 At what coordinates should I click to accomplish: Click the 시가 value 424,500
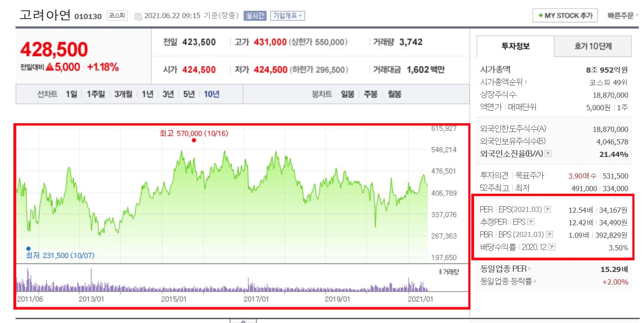(199, 70)
